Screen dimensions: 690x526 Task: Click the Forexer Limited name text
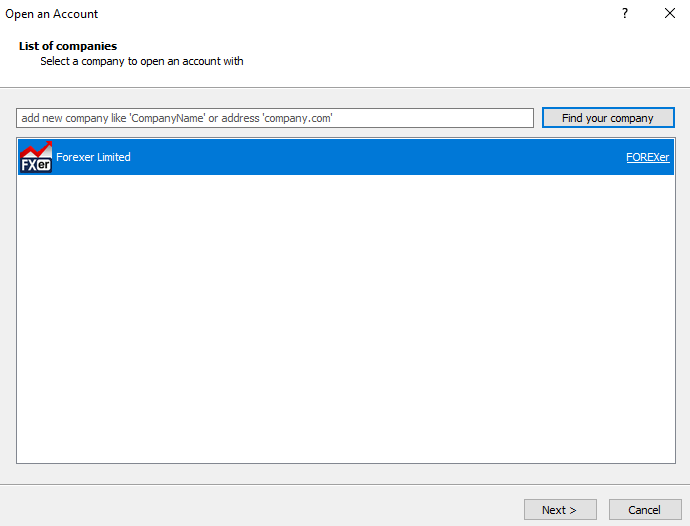[93, 157]
